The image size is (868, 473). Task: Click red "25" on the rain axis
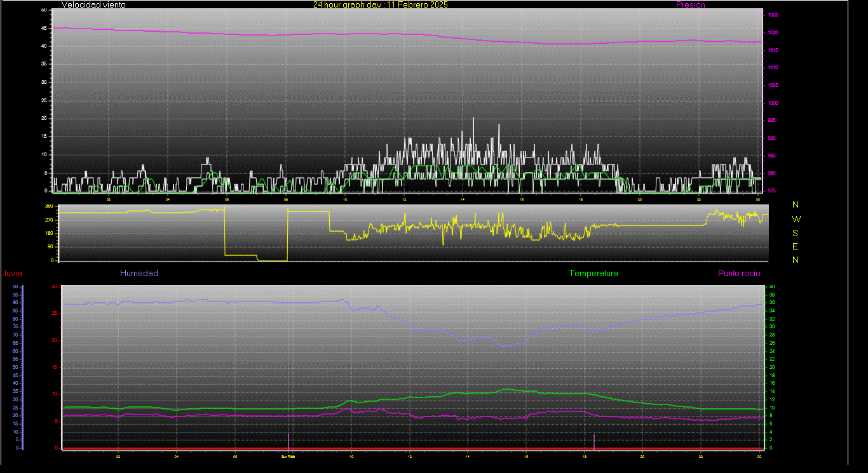tap(54, 314)
